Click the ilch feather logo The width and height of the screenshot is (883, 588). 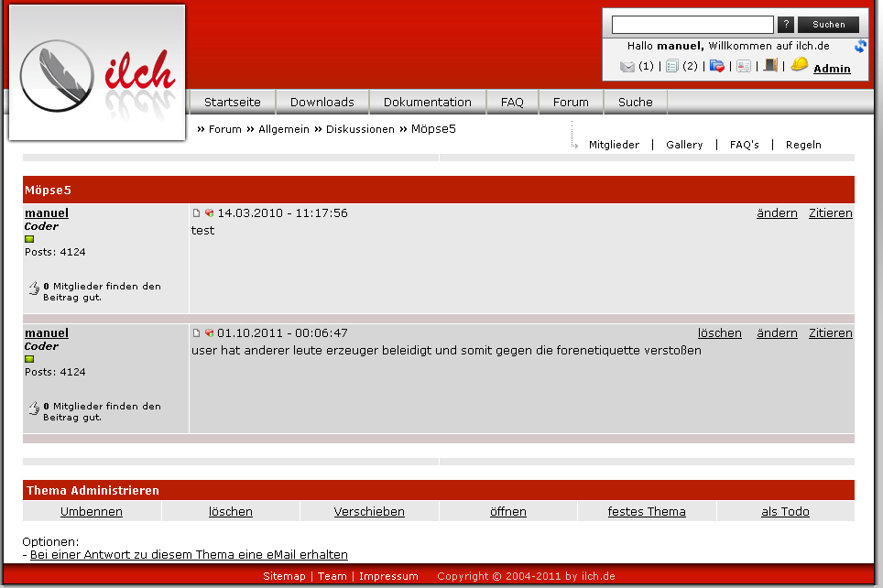(97, 73)
